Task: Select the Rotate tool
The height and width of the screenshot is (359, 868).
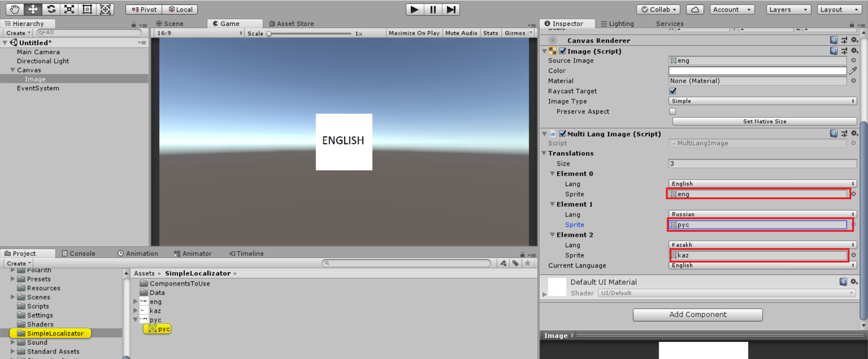Action: 51,9
